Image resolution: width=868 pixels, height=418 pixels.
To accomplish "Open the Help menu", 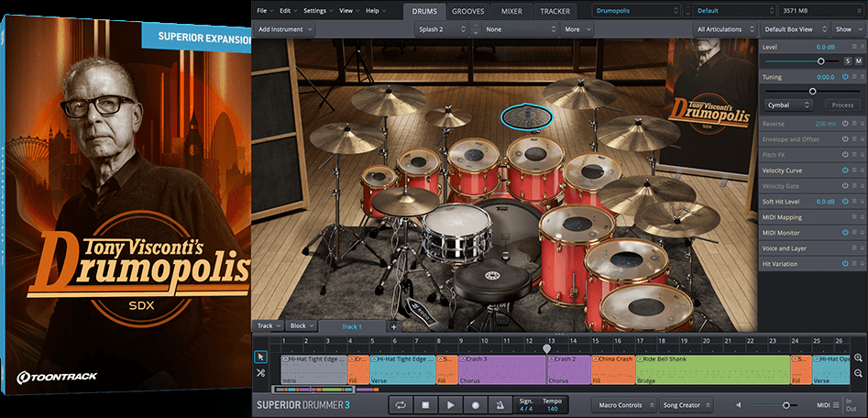I will (x=375, y=10).
